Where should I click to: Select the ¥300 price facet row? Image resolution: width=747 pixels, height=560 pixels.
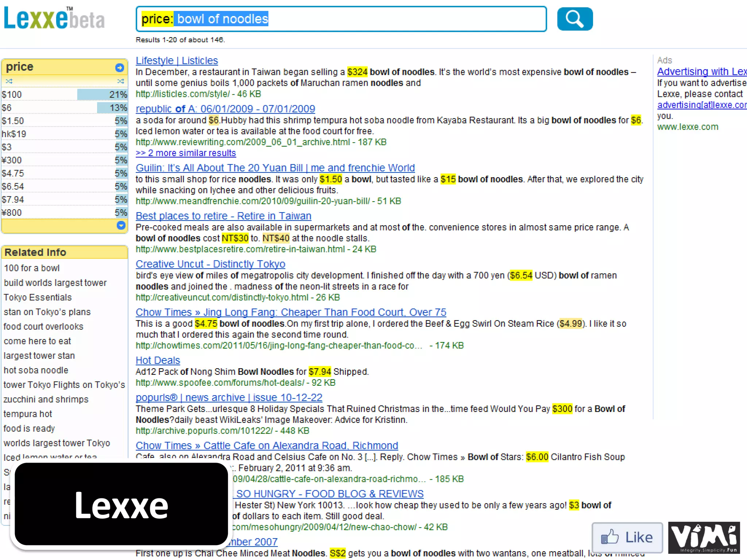[x=65, y=160]
